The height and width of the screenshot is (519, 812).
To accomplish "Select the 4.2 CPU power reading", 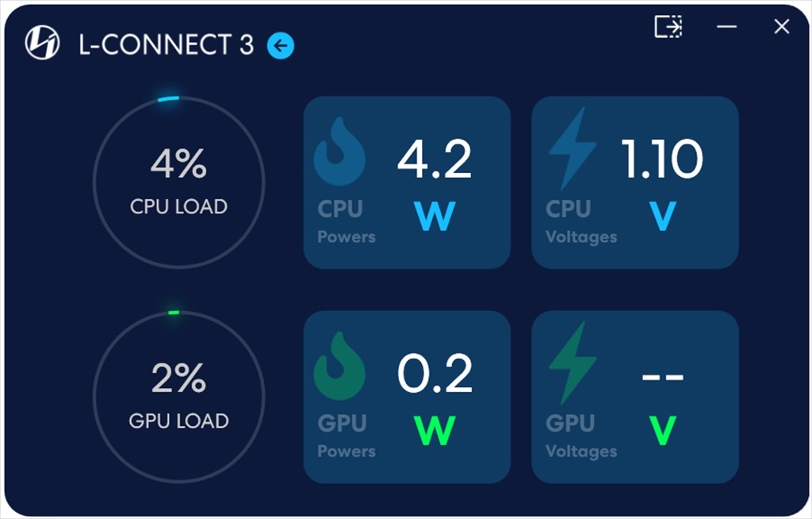I will point(435,159).
